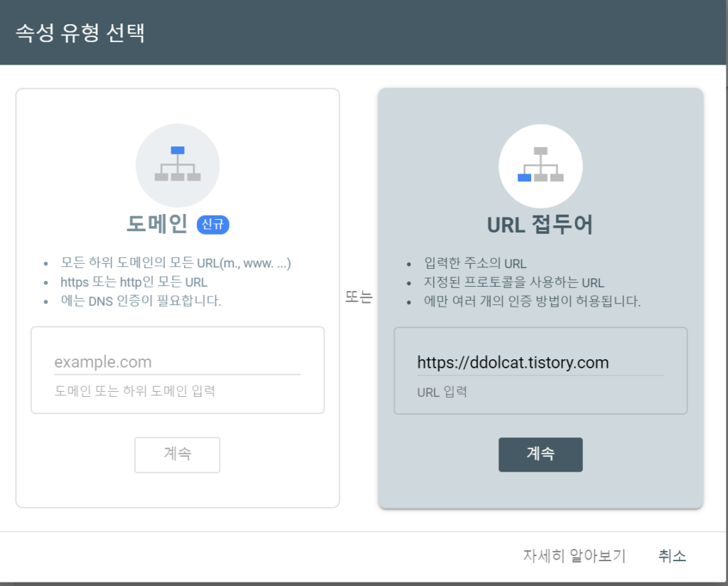Click the URL prefix hierarchy icon
This screenshot has height=586, width=728.
(x=540, y=165)
